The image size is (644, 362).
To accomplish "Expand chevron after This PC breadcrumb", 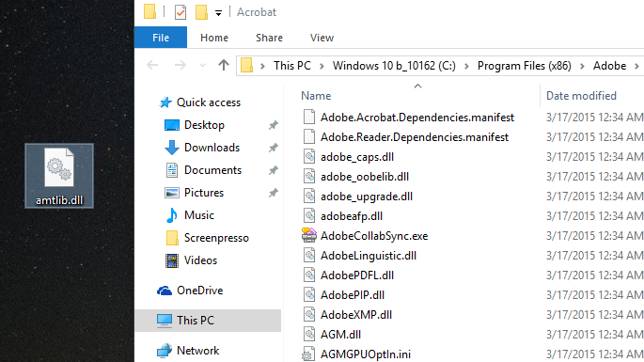I will (322, 66).
